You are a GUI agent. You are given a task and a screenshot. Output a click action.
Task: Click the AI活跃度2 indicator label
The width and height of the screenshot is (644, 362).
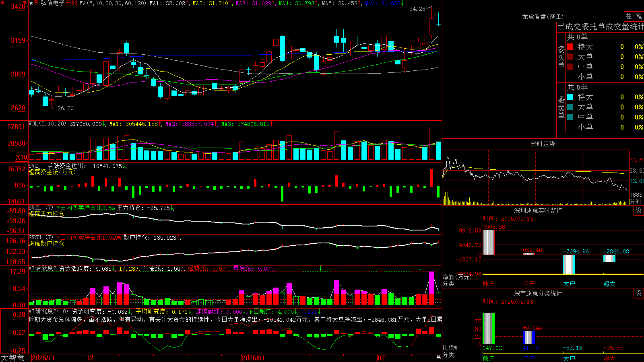(x=43, y=268)
